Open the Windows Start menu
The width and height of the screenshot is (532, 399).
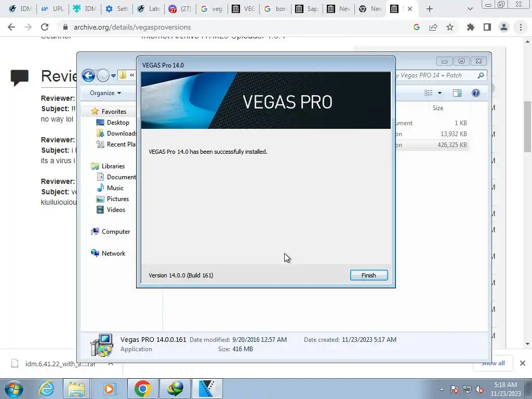14,389
